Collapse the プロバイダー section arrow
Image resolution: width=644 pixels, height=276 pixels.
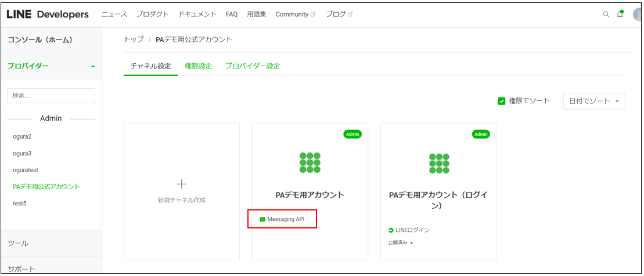click(93, 66)
